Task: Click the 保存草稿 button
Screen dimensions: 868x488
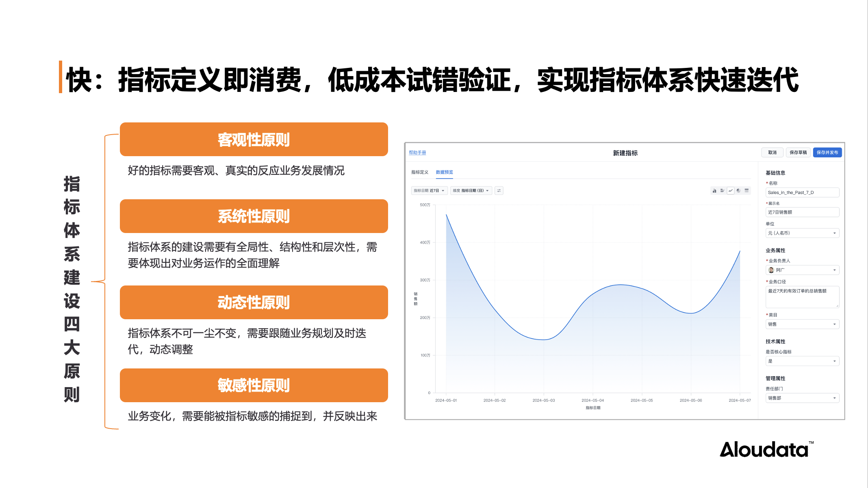Action: tap(798, 152)
